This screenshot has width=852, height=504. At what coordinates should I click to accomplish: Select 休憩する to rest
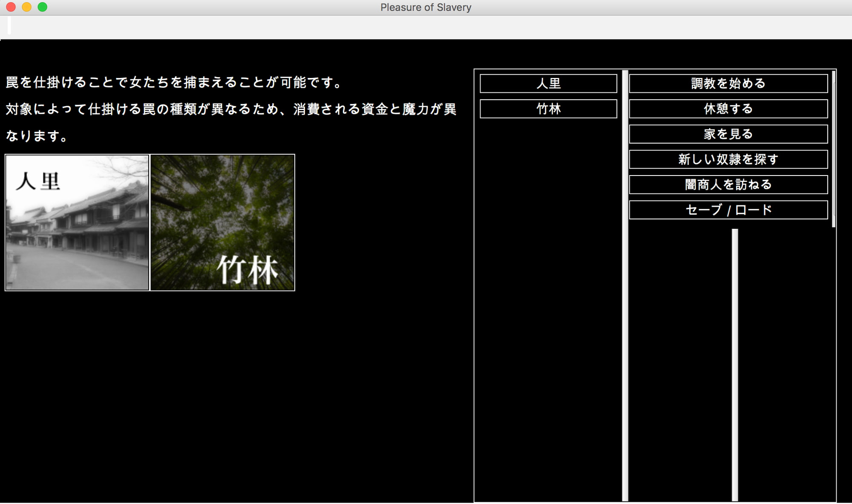click(x=727, y=109)
